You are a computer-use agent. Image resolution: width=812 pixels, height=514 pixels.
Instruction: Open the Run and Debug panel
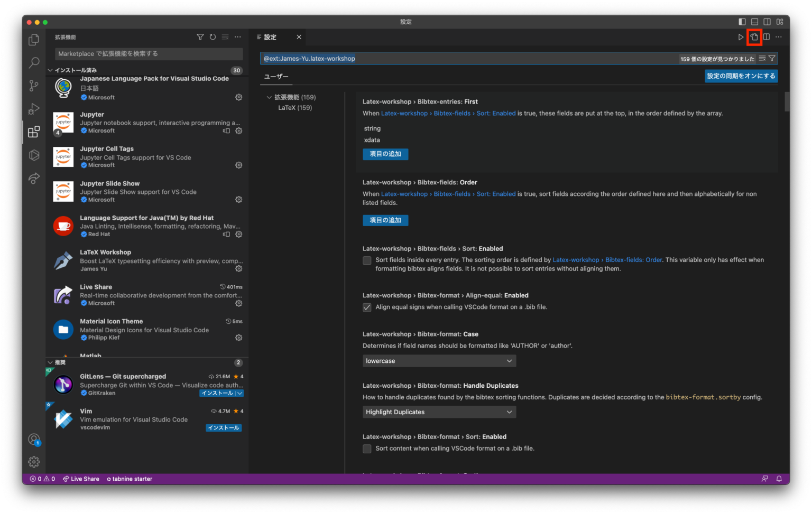[x=33, y=109]
